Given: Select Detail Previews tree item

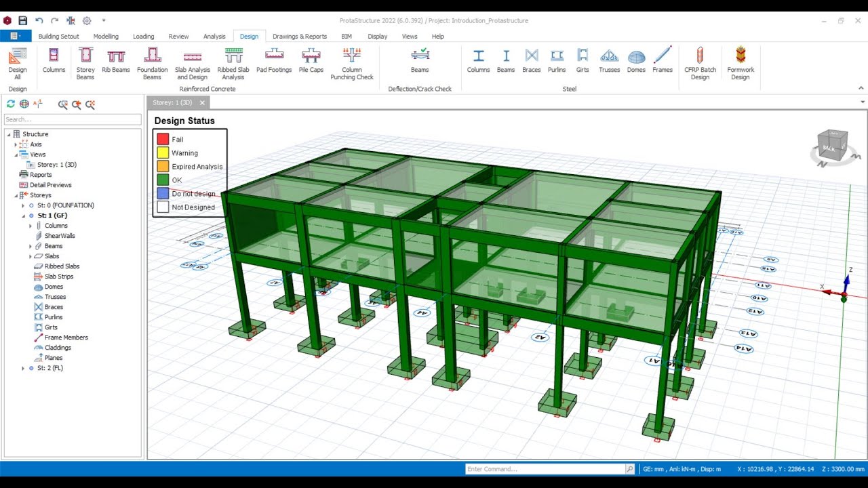Looking at the screenshot, I should click(50, 185).
